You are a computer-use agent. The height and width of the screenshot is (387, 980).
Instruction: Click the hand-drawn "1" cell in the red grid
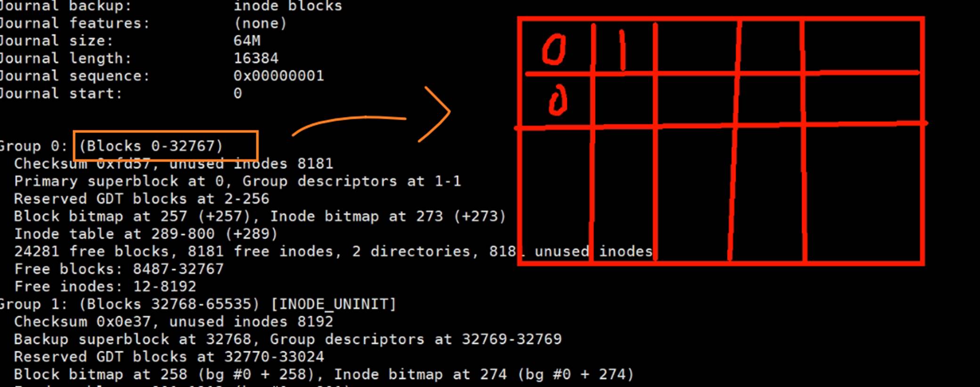pyautogui.click(x=623, y=49)
